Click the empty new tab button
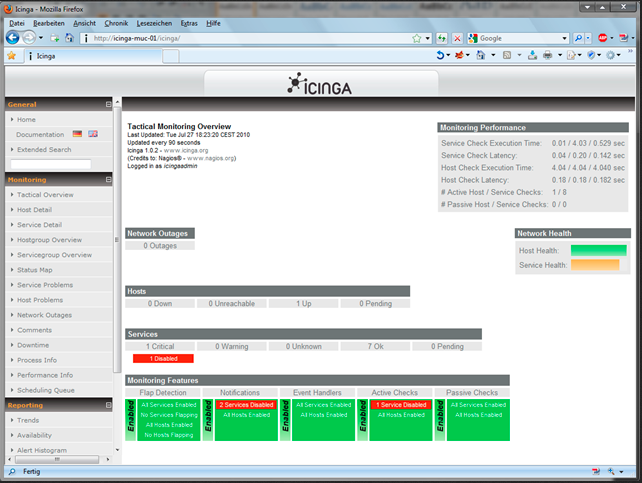 pos(171,56)
